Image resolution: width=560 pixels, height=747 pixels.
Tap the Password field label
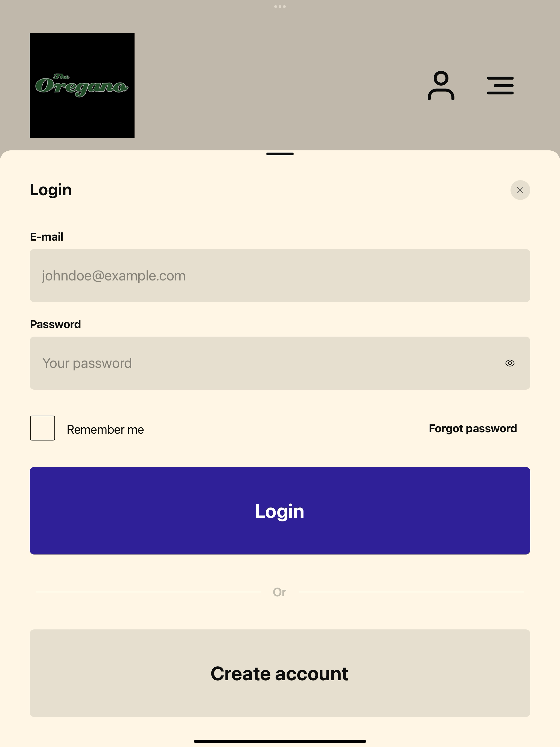coord(56,324)
